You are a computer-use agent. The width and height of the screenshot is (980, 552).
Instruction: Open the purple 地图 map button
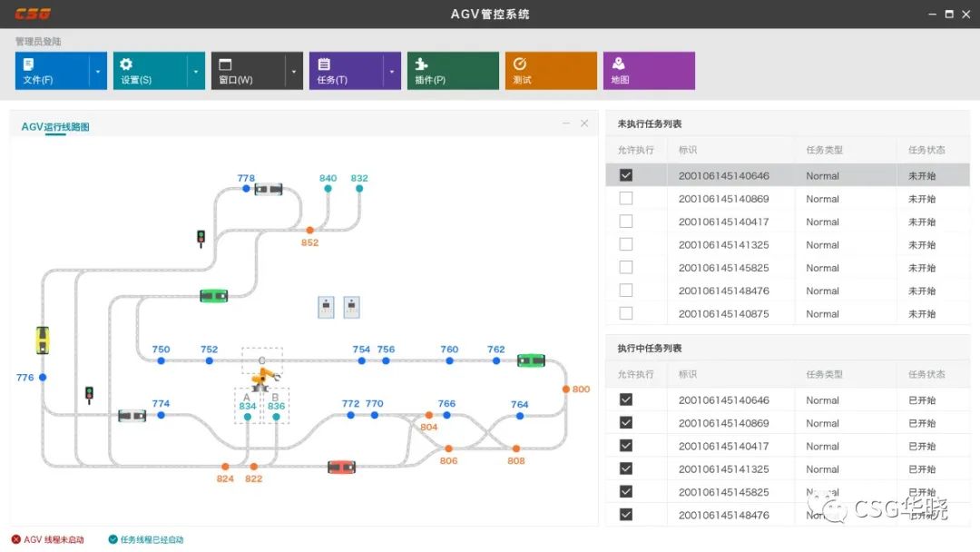pos(649,71)
